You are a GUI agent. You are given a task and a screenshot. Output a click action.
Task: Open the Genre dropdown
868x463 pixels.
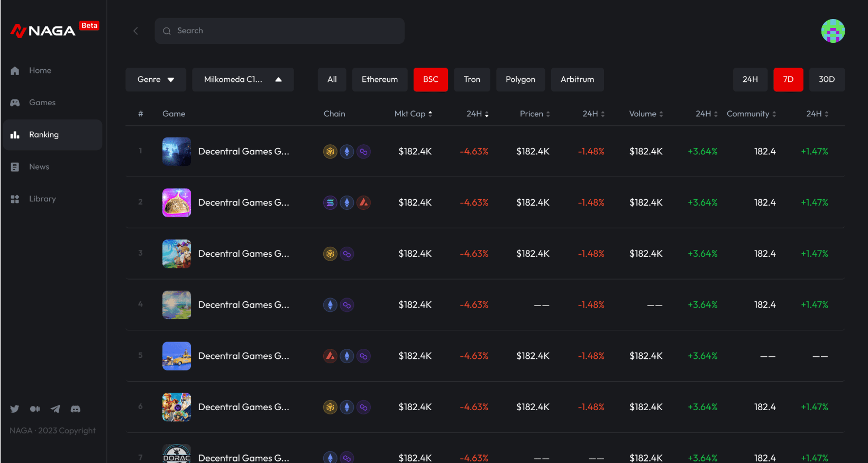pos(156,80)
